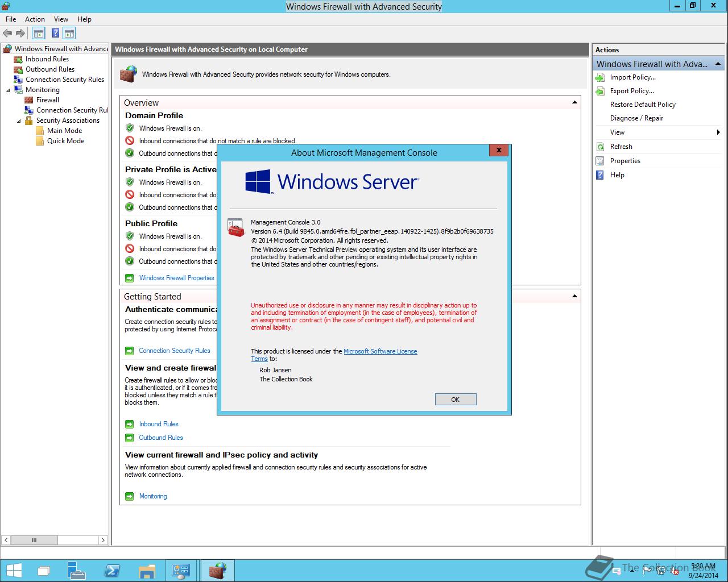Toggle Show/Hide Action Pane toolbar icon

point(69,34)
